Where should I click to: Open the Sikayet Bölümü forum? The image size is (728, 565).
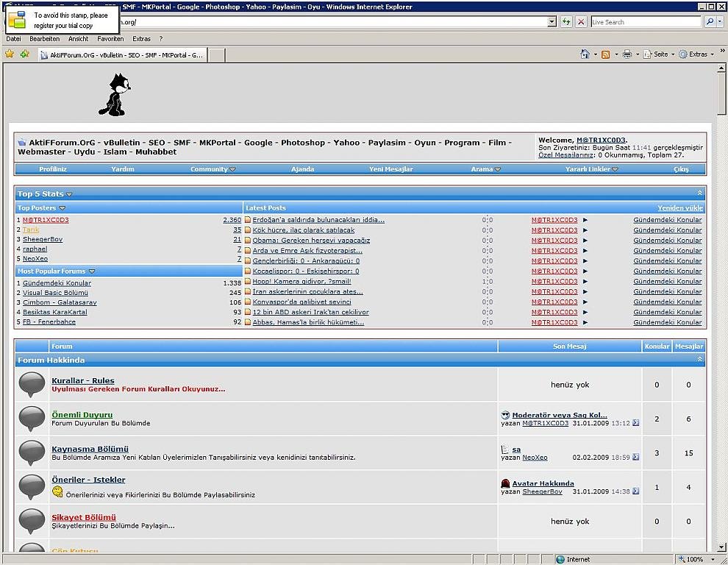[x=84, y=517]
